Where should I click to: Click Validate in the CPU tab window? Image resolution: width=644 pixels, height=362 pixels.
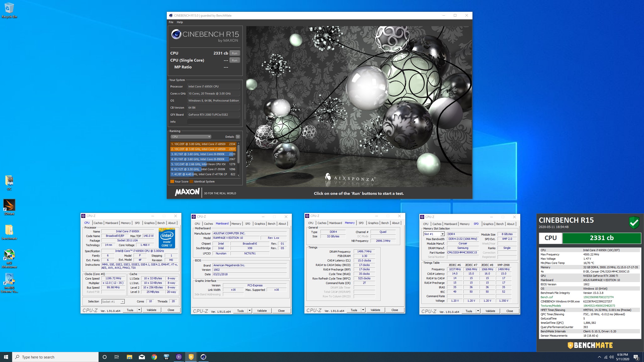click(151, 310)
